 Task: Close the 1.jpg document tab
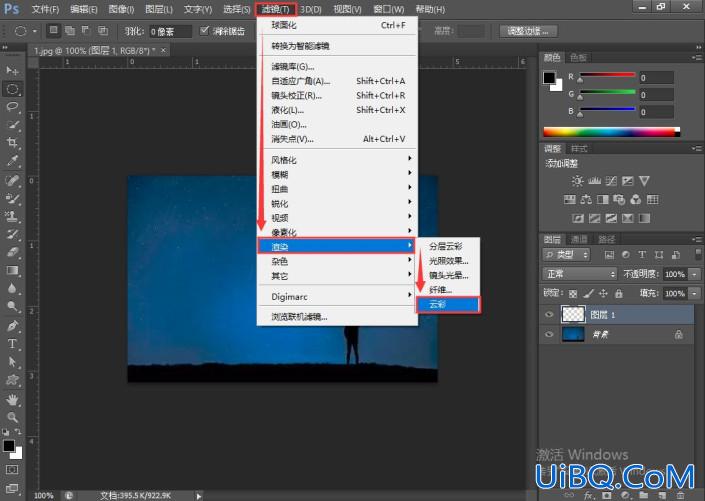point(164,50)
